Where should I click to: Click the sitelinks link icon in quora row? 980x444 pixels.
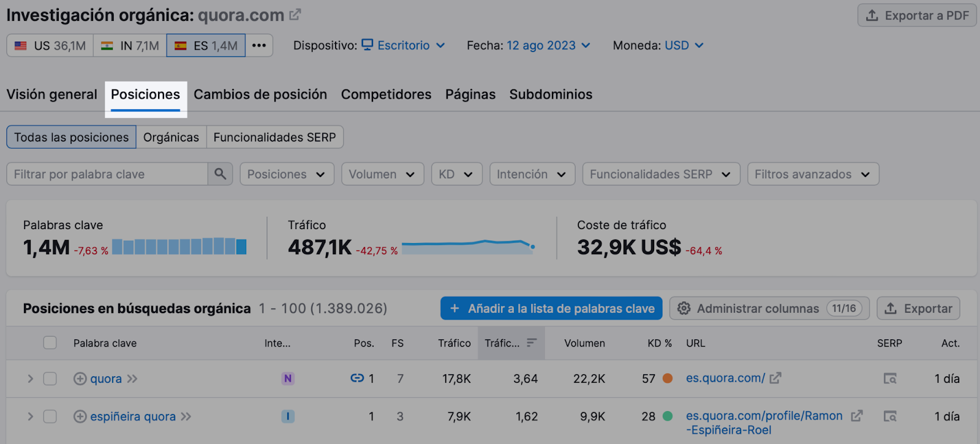357,378
